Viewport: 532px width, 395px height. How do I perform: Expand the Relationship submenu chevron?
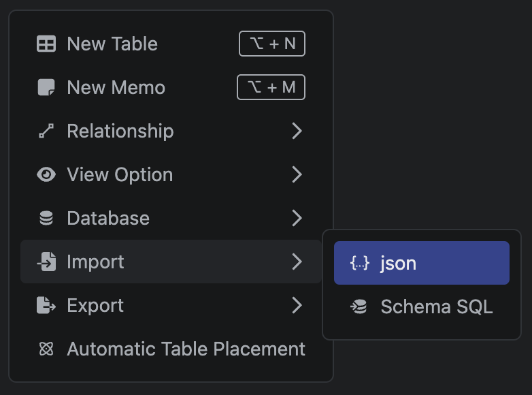[x=297, y=131]
